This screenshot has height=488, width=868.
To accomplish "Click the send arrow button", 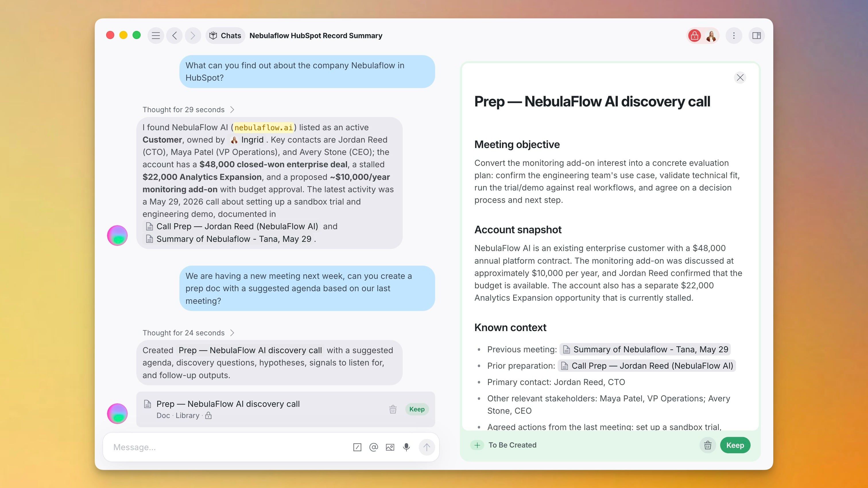I will (427, 447).
